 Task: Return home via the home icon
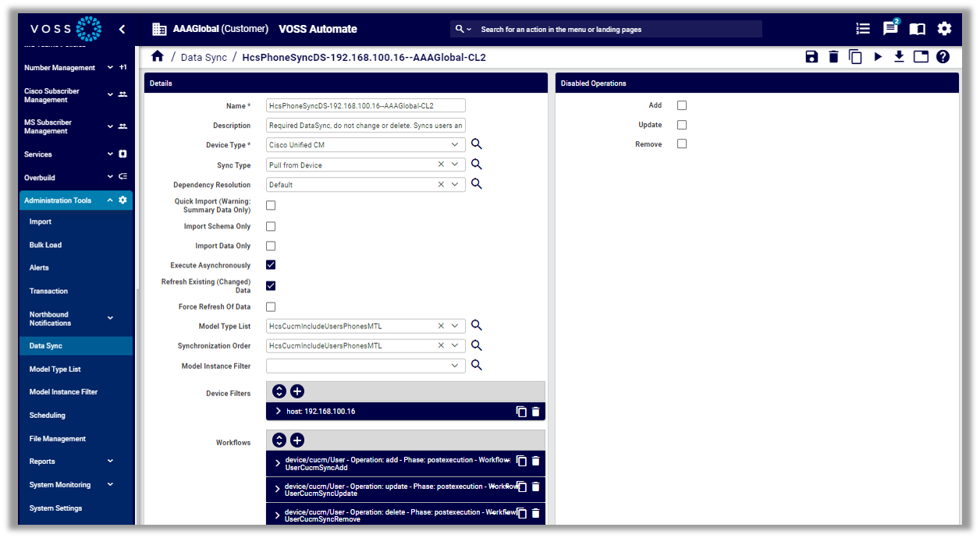158,56
